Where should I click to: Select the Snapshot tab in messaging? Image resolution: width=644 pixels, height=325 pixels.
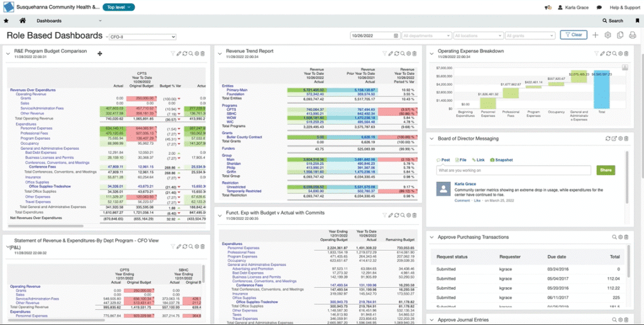[x=501, y=160]
